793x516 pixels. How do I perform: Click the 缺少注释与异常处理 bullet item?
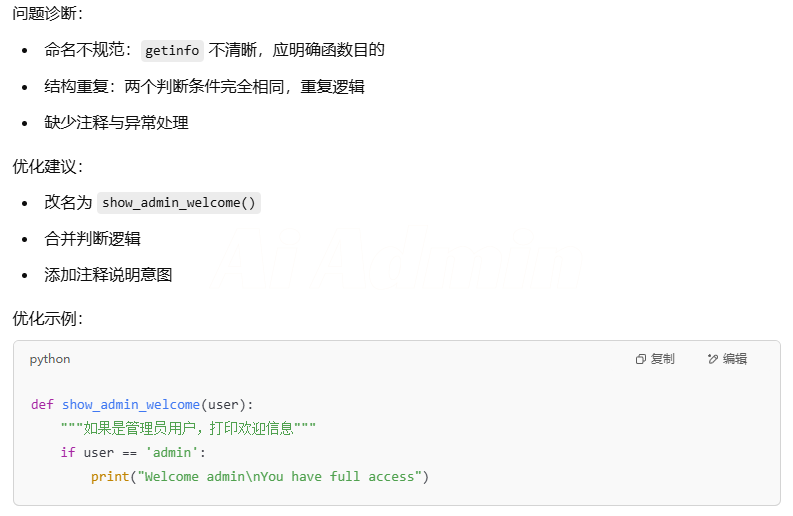click(116, 122)
